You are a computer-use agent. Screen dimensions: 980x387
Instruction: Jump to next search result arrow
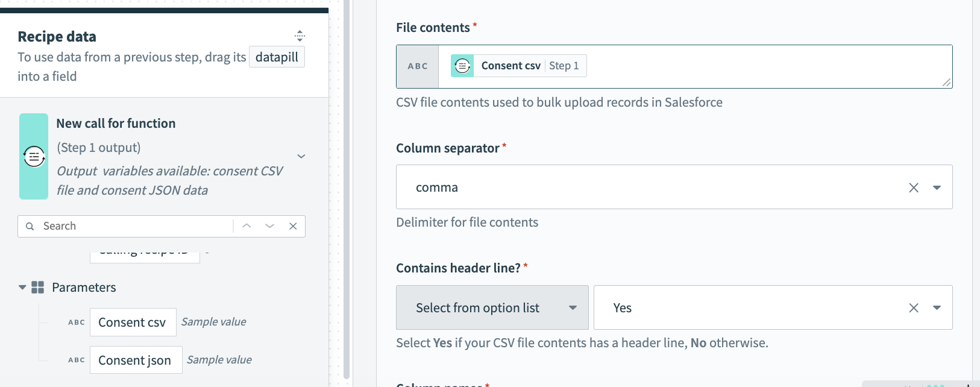coord(269,226)
